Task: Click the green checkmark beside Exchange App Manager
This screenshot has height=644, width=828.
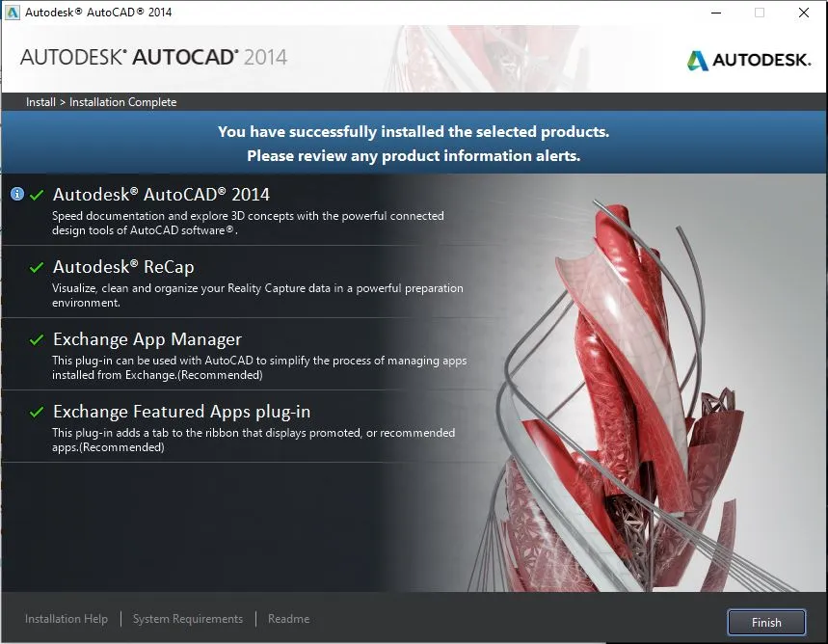Action: click(38, 338)
